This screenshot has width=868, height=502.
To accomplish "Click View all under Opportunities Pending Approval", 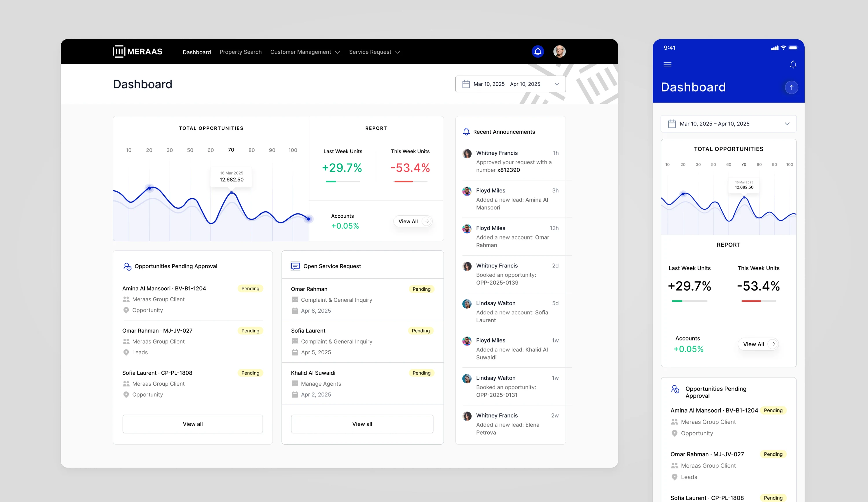I will click(x=192, y=424).
